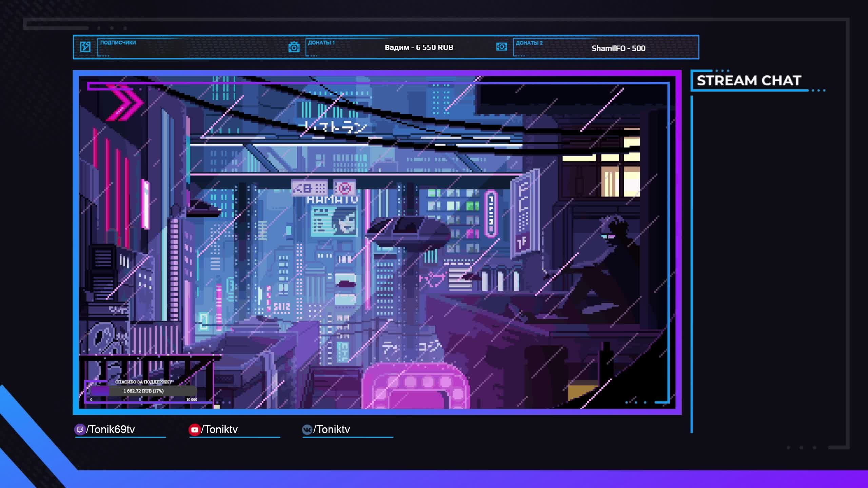Click the AAMATO portrait billboard

tap(334, 221)
